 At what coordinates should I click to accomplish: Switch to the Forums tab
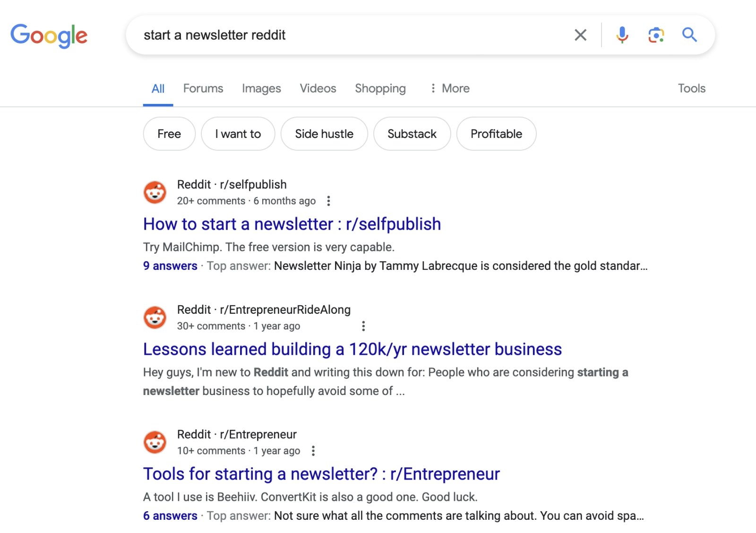(x=203, y=88)
